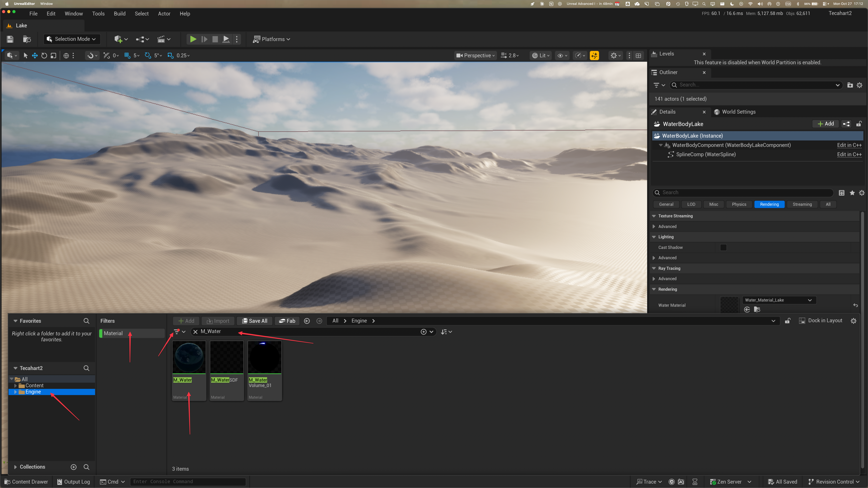This screenshot has height=488, width=868.
Task: Open the Perspective view dropdown
Action: click(475, 56)
